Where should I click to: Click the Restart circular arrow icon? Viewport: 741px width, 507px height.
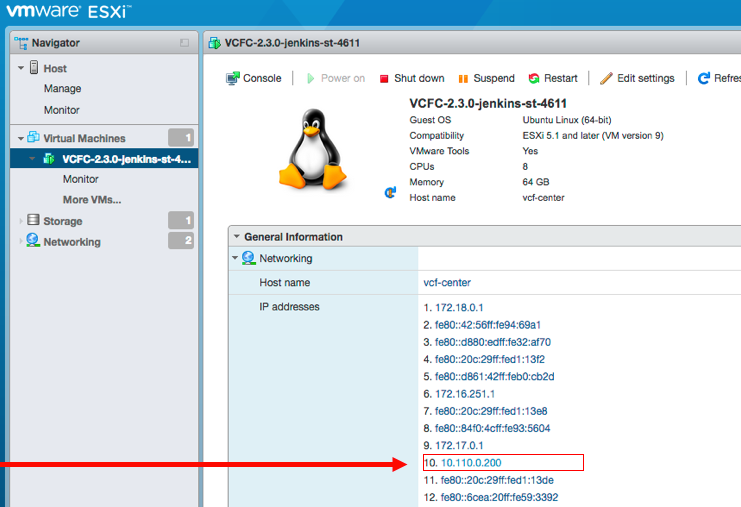coord(534,78)
